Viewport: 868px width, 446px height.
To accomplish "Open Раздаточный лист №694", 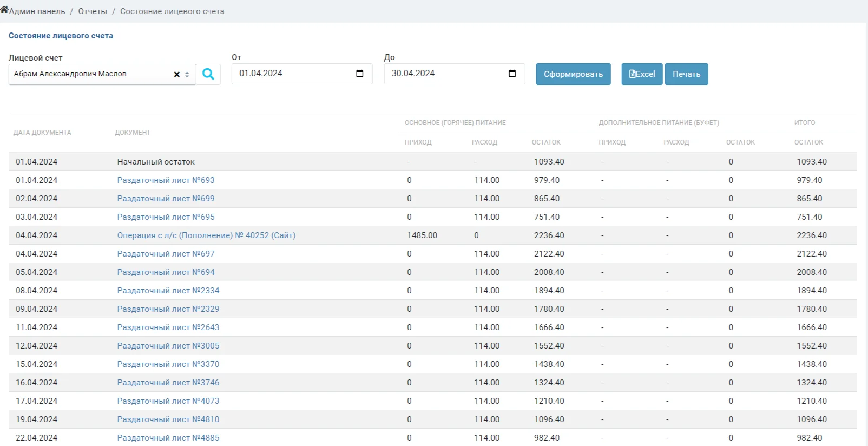I will coord(166,272).
